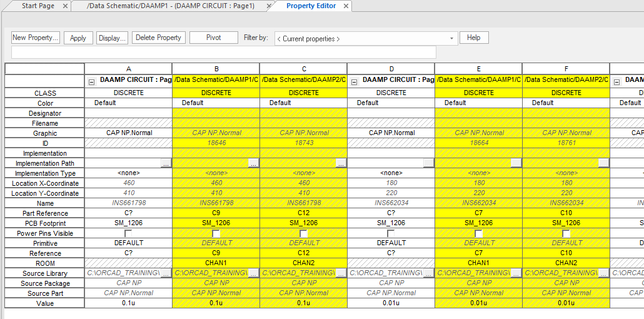
Task: Select the Value row header
Action: 45,303
